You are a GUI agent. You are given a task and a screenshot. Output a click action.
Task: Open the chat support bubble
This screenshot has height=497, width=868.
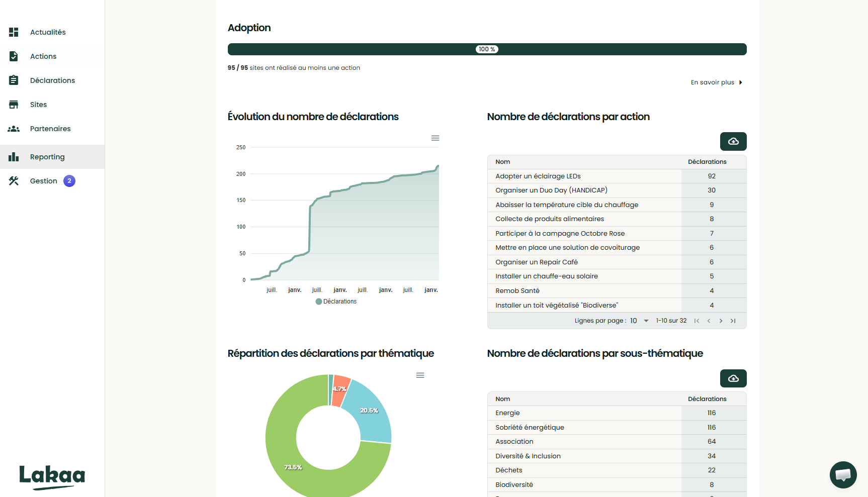click(843, 475)
